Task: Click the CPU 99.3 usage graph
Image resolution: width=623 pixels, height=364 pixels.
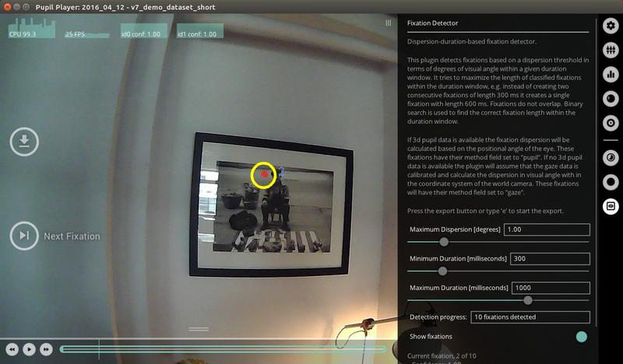Action: click(x=32, y=28)
